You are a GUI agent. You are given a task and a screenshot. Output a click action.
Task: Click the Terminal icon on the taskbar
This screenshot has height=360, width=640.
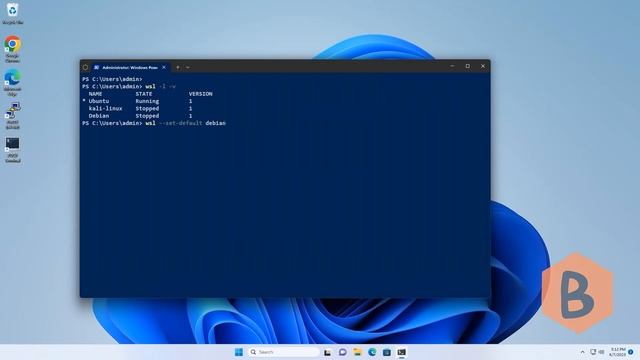tap(402, 352)
